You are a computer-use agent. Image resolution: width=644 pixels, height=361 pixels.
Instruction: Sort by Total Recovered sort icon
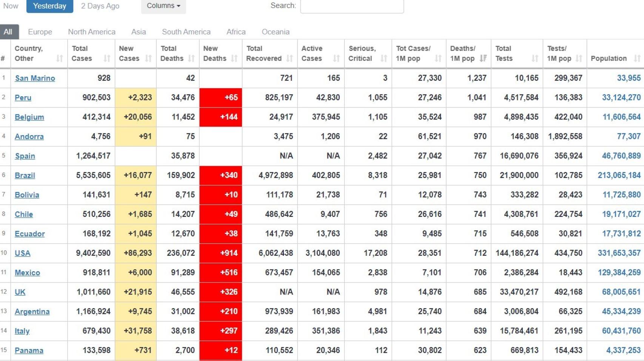point(290,58)
